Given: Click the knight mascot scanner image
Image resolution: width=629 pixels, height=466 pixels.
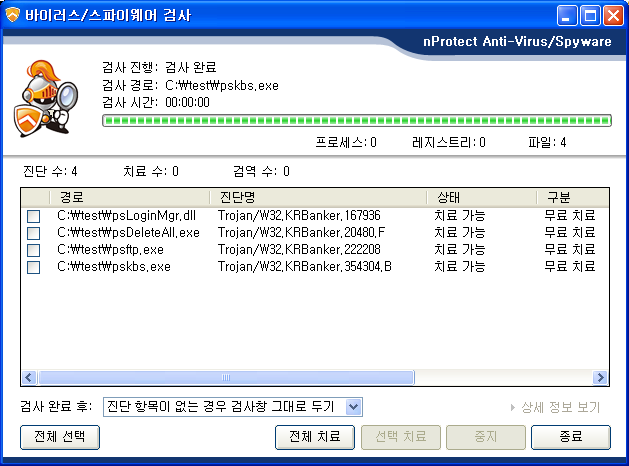Looking at the screenshot, I should pos(46,99).
